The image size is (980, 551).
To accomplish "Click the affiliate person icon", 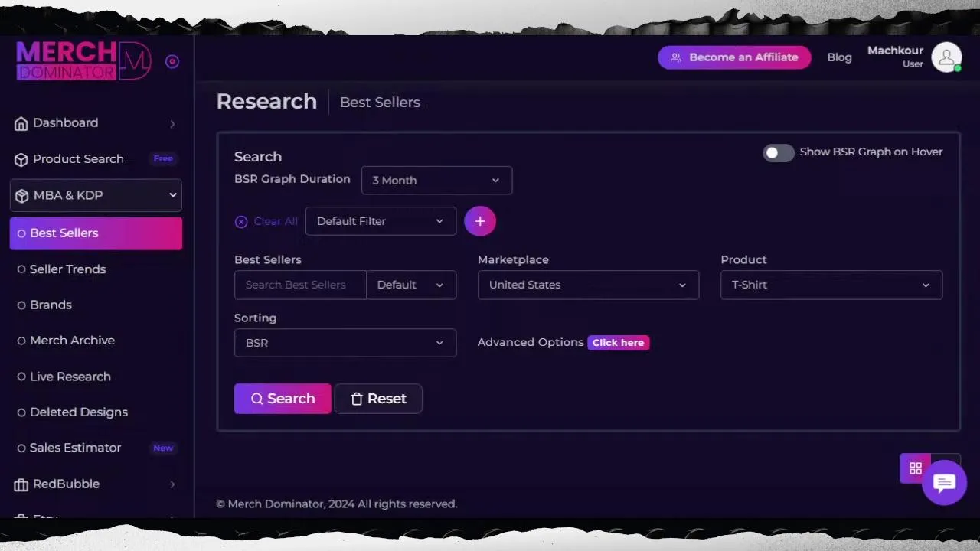I will point(675,57).
